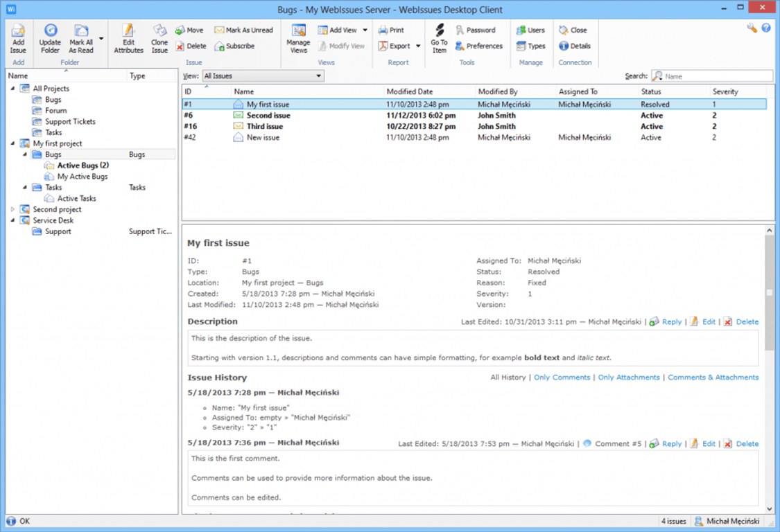The image size is (780, 532).
Task: Click the Reply link next to Description
Action: [670, 321]
